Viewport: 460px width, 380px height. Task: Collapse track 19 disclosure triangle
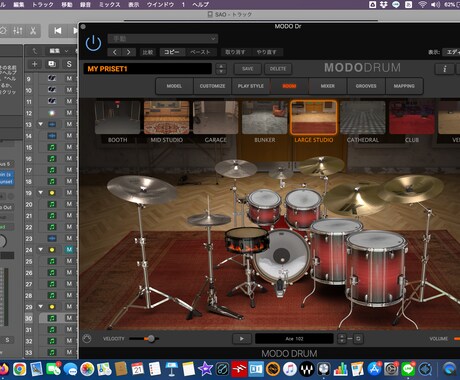[40, 193]
